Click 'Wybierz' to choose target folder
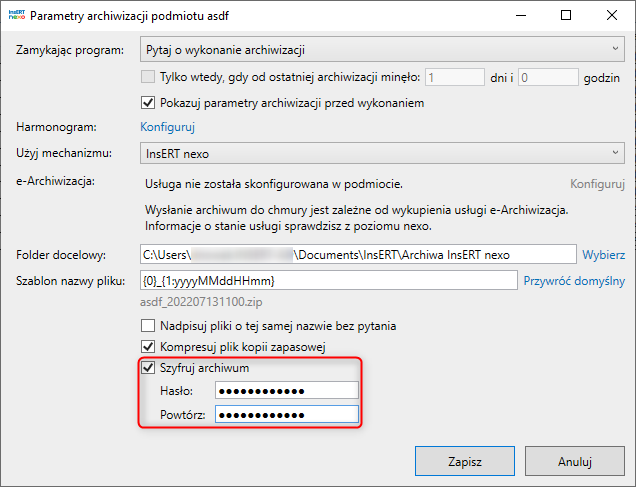The width and height of the screenshot is (636, 487). pyautogui.click(x=604, y=255)
